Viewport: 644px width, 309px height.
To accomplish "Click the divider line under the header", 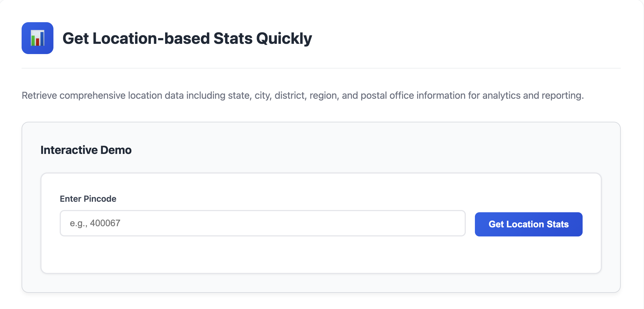I will coord(321,68).
